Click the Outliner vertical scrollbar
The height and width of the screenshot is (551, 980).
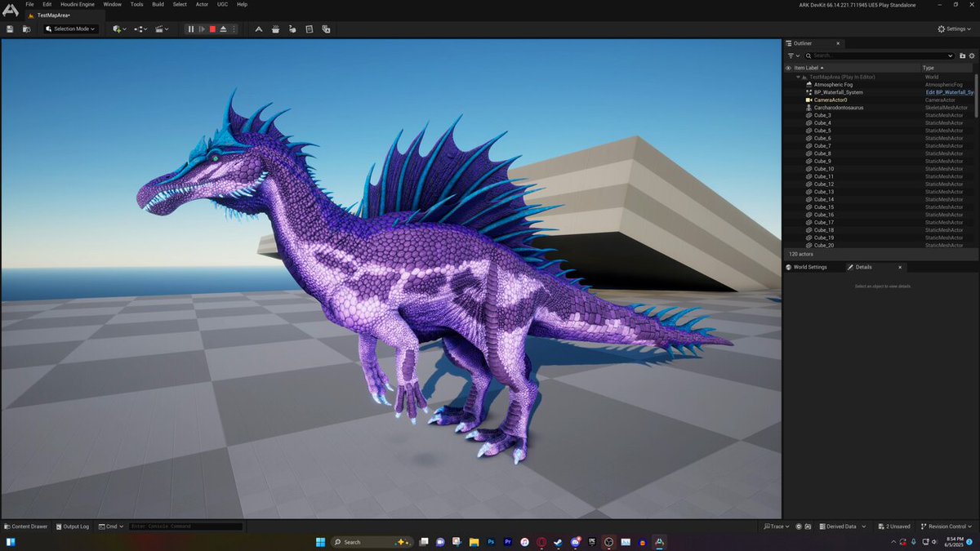click(x=977, y=96)
